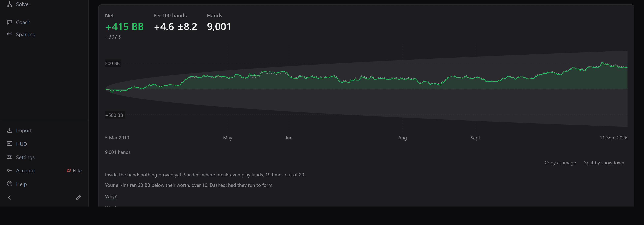Open the Settings page label
This screenshot has height=225, width=644.
(x=25, y=157)
